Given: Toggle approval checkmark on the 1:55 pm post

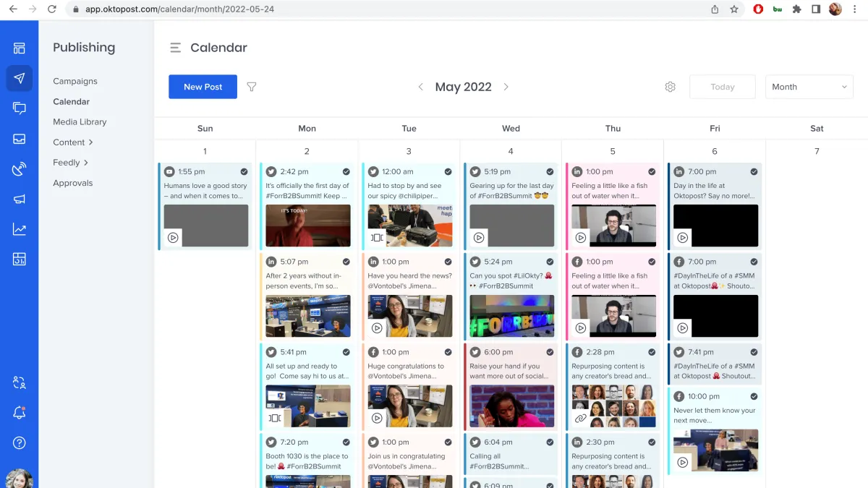Looking at the screenshot, I should pos(244,171).
